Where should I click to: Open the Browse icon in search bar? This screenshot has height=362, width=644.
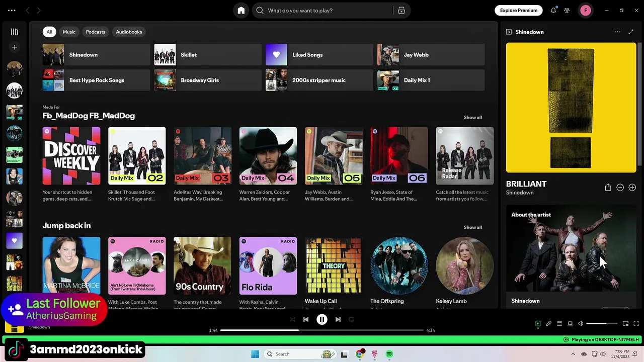point(401,11)
